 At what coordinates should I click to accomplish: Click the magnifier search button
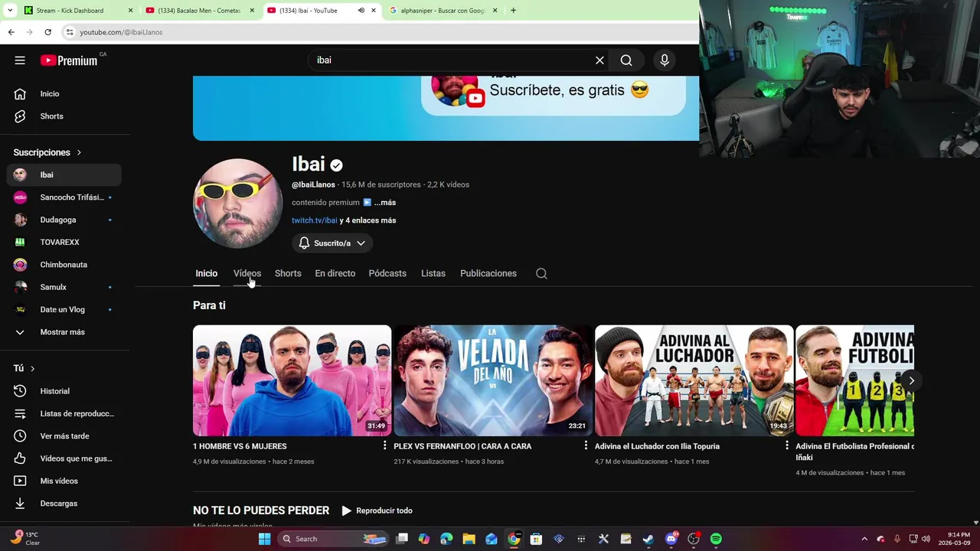pos(626,60)
